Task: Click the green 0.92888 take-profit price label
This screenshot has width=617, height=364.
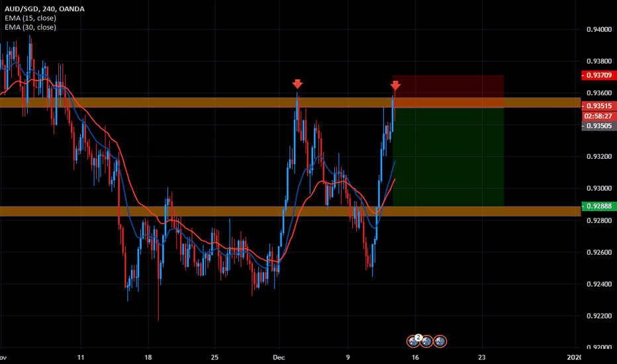Action: [x=599, y=206]
